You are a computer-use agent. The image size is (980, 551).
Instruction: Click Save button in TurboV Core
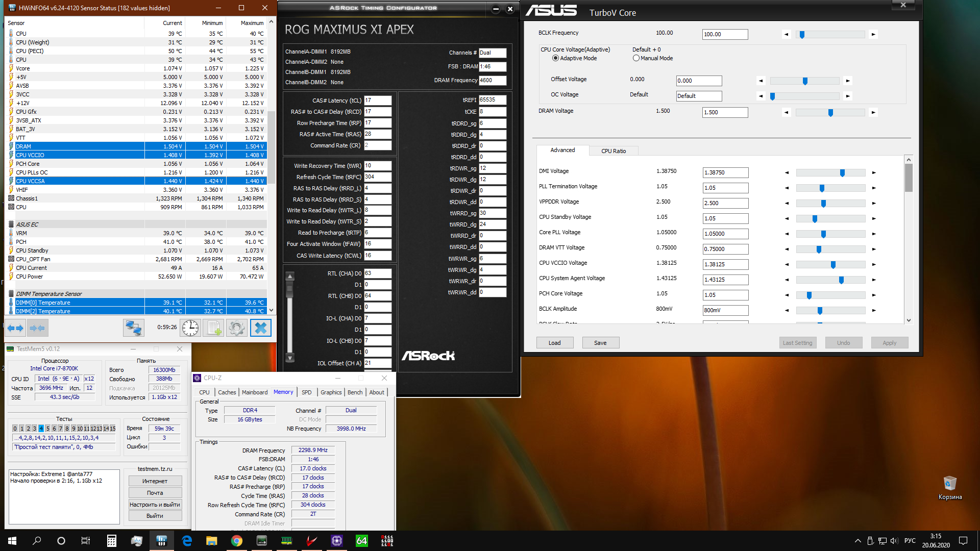coord(600,343)
